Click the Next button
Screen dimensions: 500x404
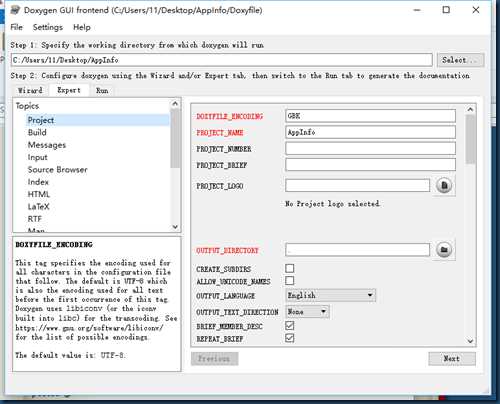(x=452, y=359)
